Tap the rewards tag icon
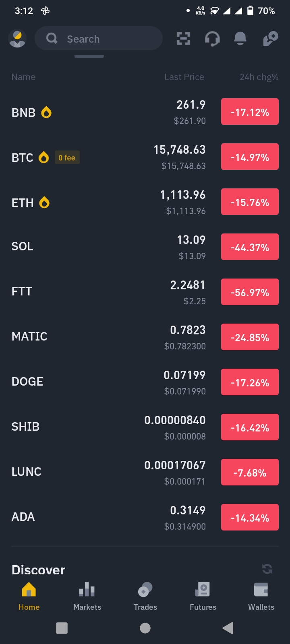The height and width of the screenshot is (644, 290). (270, 39)
